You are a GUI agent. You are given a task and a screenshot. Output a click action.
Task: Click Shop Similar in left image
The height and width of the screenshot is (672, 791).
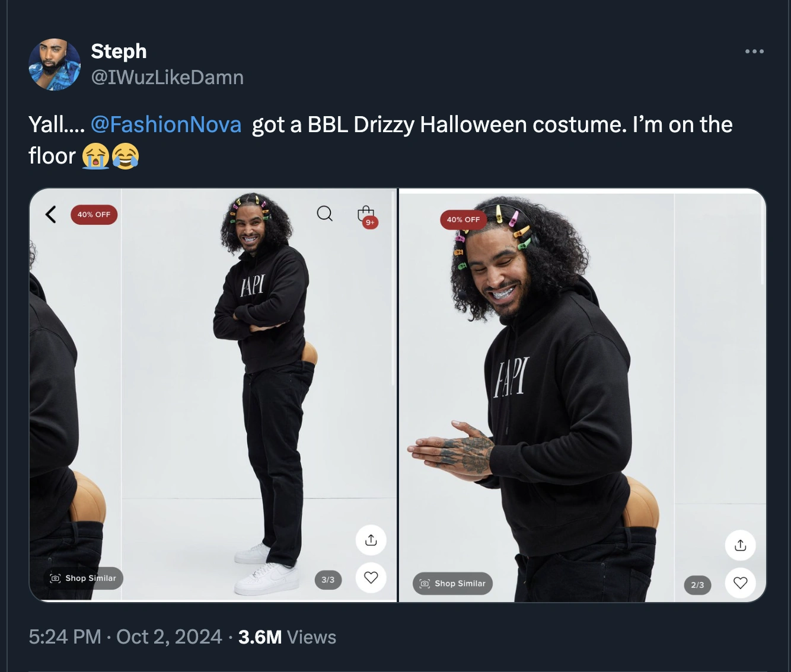click(x=84, y=578)
